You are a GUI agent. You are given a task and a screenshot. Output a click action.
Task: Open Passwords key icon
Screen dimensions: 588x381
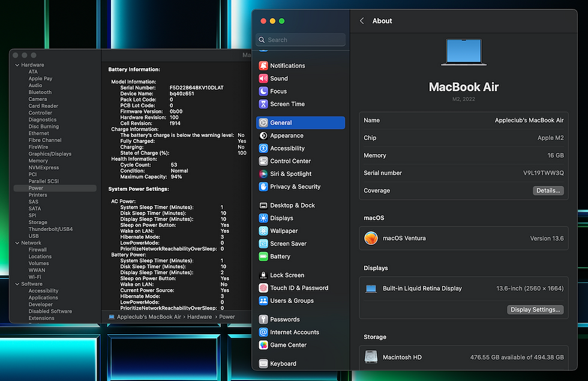click(x=263, y=319)
